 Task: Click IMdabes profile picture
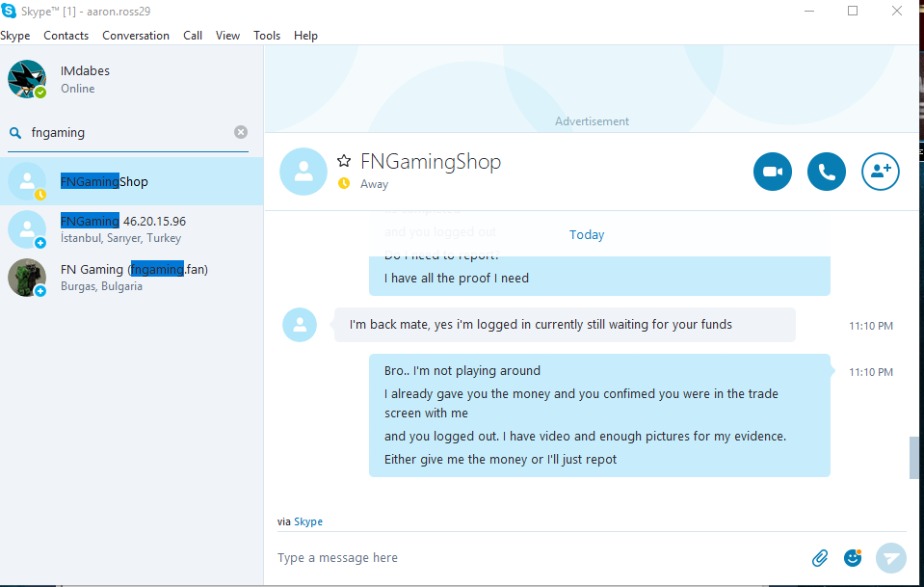coord(27,79)
